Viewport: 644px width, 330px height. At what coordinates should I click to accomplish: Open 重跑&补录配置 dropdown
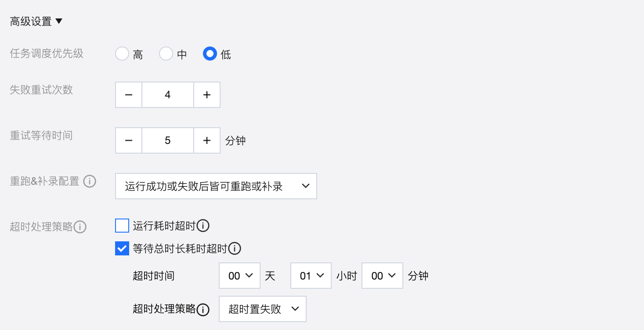pyautogui.click(x=216, y=187)
